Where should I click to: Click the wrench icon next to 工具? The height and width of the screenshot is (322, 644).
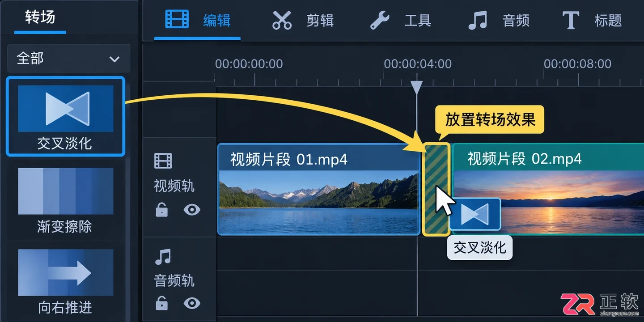click(x=380, y=21)
